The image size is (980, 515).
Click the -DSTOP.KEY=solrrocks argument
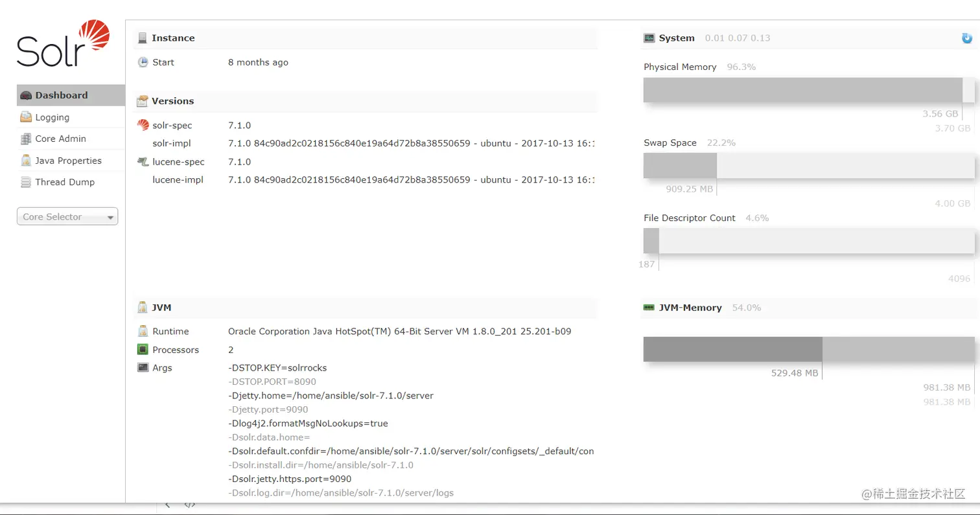(277, 367)
